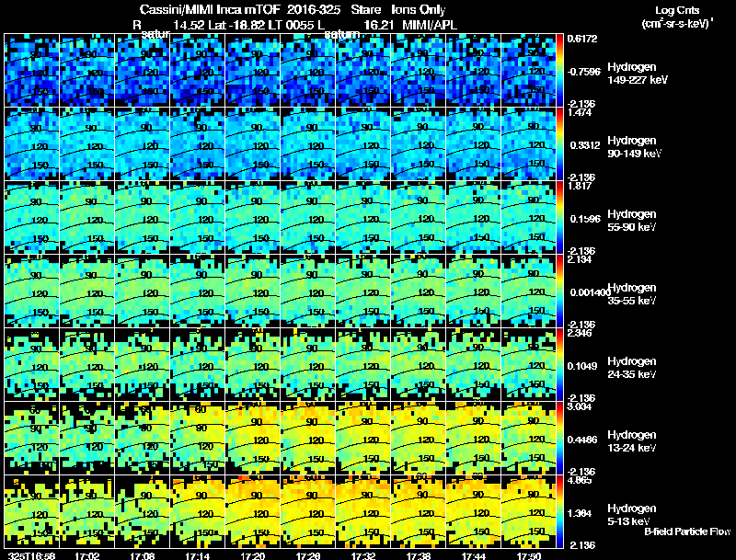Click the '325T16:56' time axis label
The height and width of the screenshot is (560, 736).
click(x=32, y=555)
